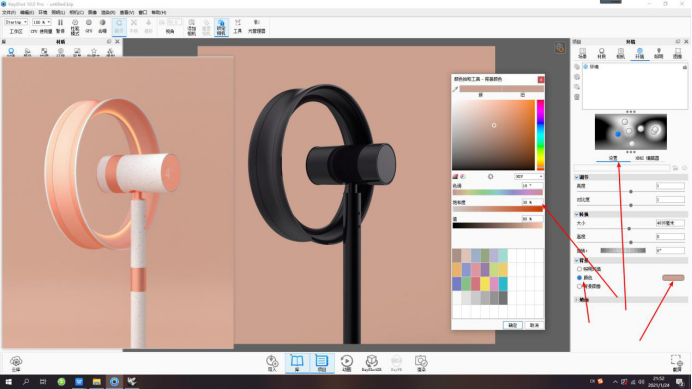Select the backplate image radio button
Viewport: 692px width, 389px height.
[x=579, y=286]
